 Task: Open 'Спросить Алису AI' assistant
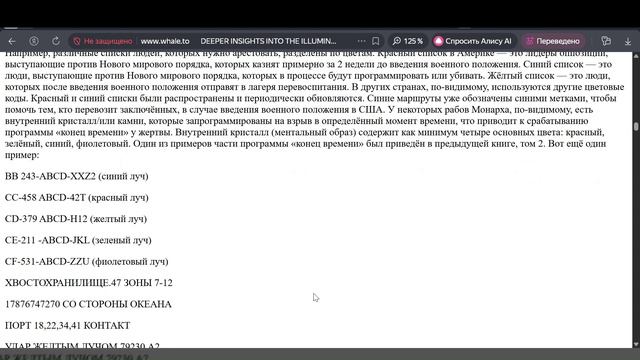[473, 41]
